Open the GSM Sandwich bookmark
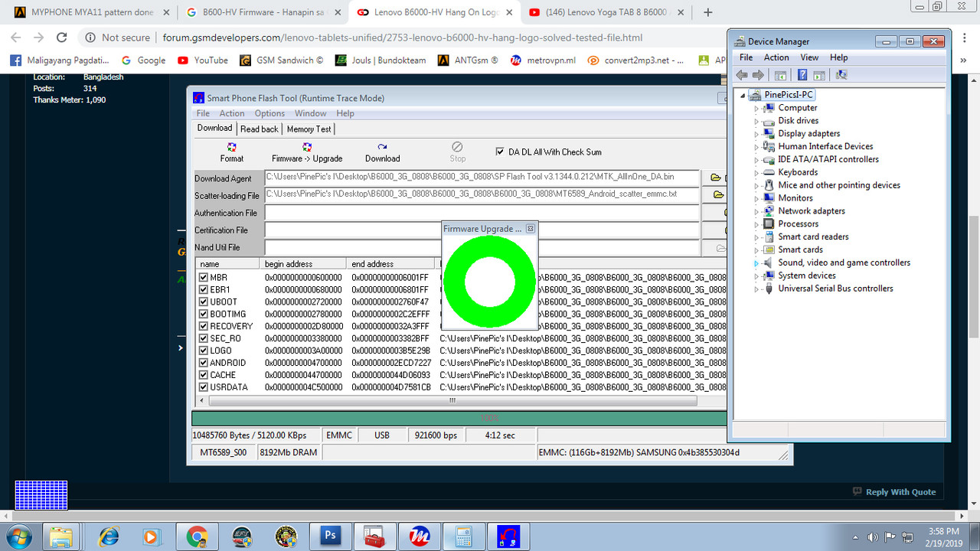The image size is (980, 551). (281, 60)
